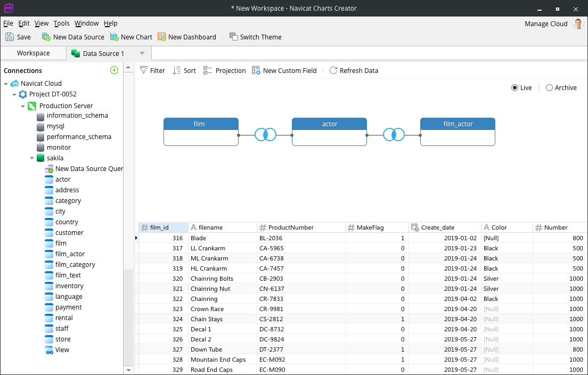
Task: Open the View menu
Action: (x=42, y=23)
